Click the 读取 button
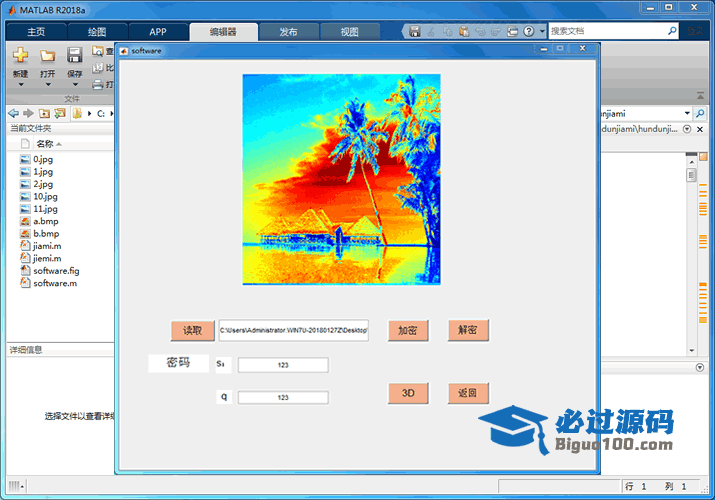Image resolution: width=715 pixels, height=500 pixels. pos(192,331)
